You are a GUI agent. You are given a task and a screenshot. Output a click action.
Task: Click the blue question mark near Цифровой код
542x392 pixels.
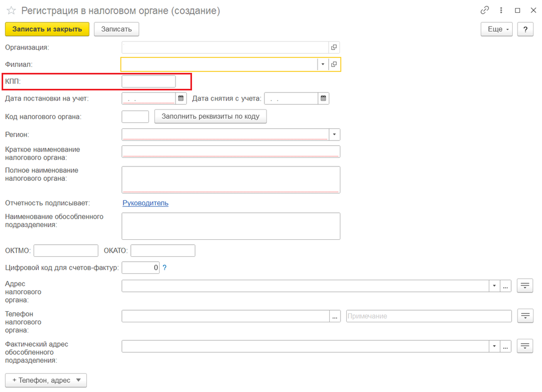164,268
